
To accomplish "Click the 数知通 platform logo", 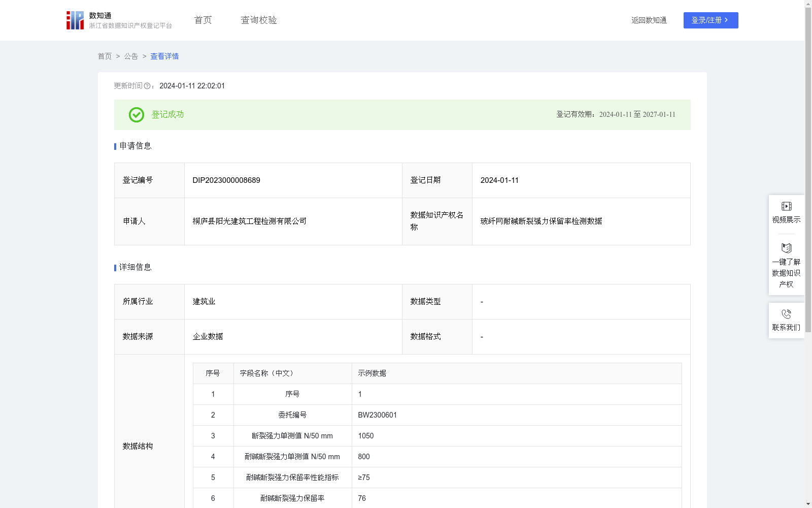I will [119, 20].
